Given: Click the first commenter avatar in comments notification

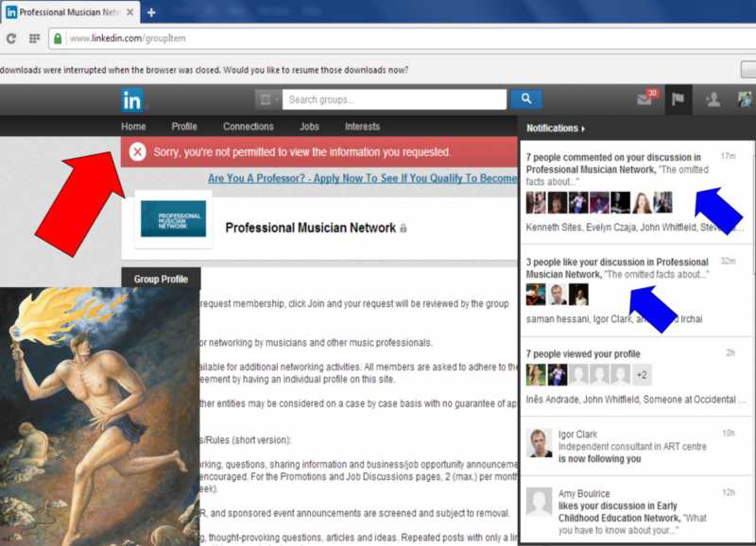Looking at the screenshot, I should [x=536, y=202].
